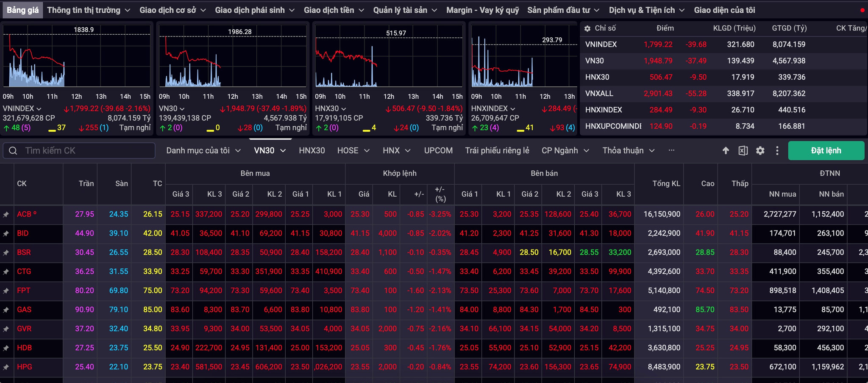The width and height of the screenshot is (868, 383).
Task: Expand Danh mục của tôi dropdown
Action: click(x=203, y=150)
